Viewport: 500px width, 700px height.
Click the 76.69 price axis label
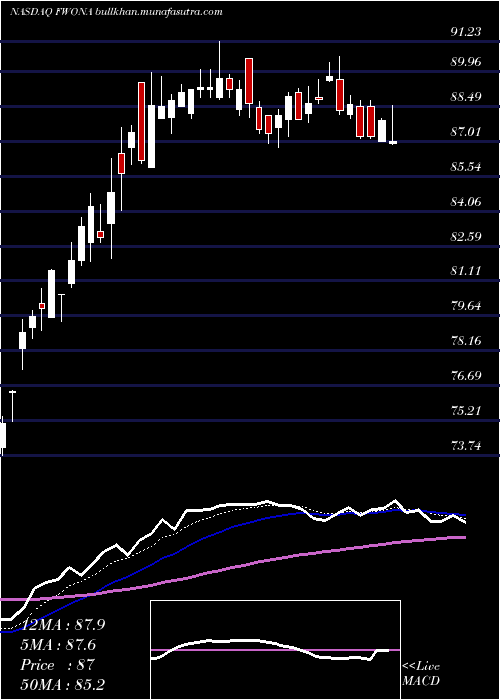[466, 375]
